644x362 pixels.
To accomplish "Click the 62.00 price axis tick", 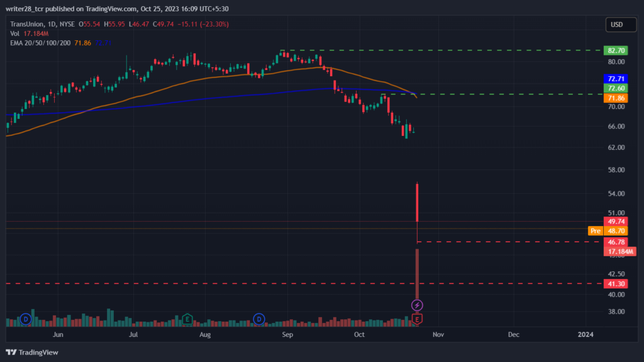I will point(616,147).
